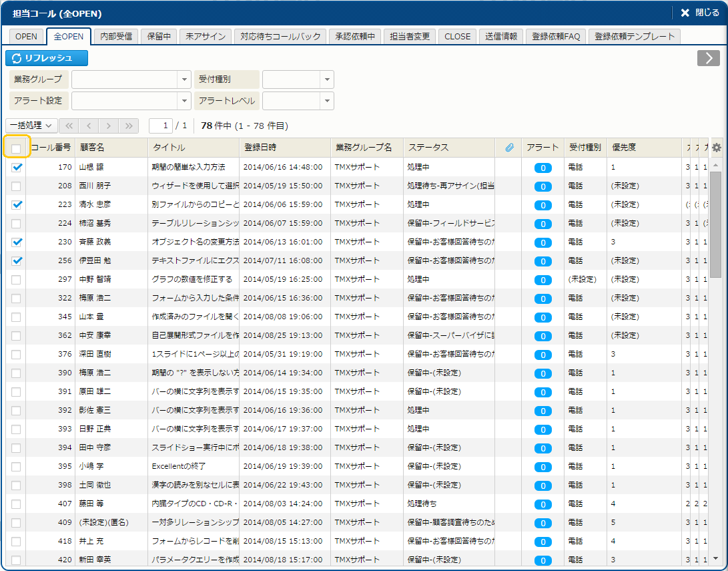Jump to the last page with double-right arrow
Image resolution: width=728 pixels, height=571 pixels.
(x=129, y=126)
